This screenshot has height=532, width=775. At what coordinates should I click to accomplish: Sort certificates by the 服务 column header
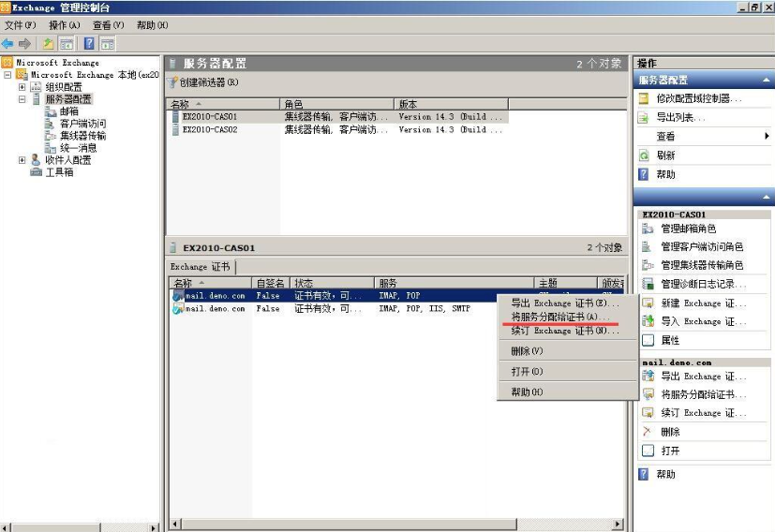[454, 283]
